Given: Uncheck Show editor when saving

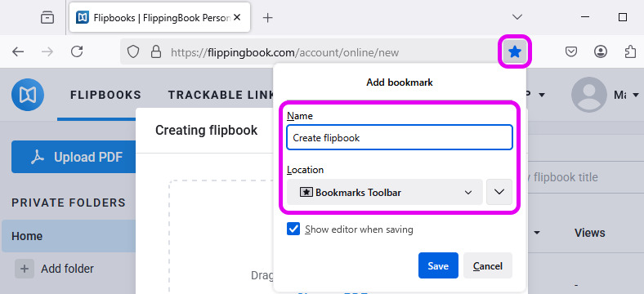Looking at the screenshot, I should (293, 229).
